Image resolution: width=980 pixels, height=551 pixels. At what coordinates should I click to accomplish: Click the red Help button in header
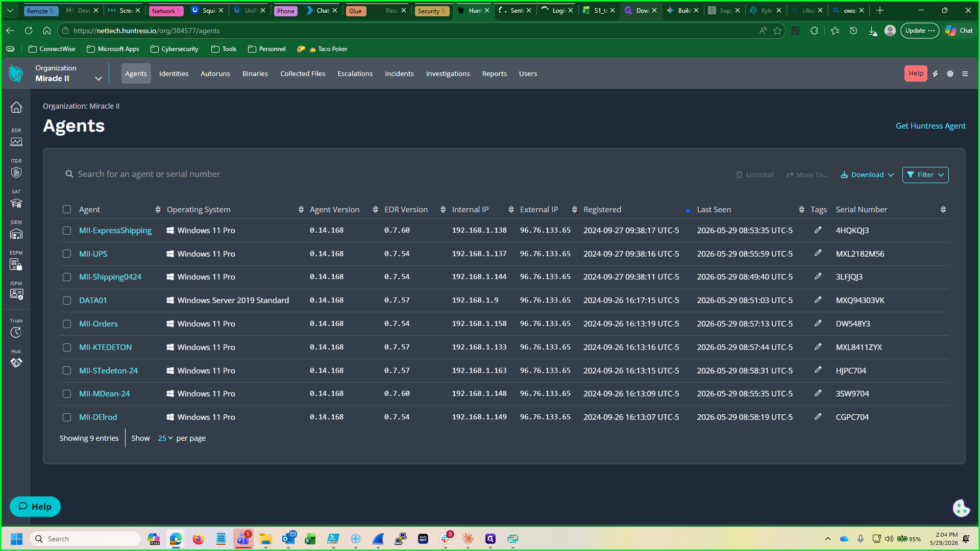[x=916, y=73]
